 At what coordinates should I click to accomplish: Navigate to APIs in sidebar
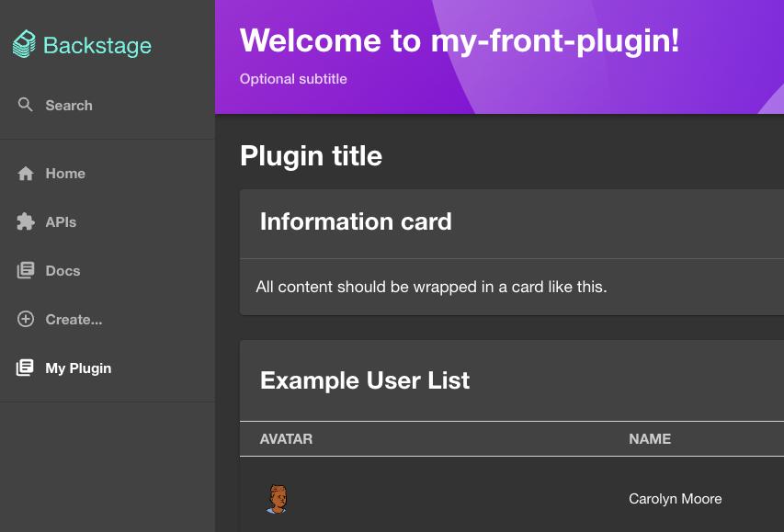61,222
